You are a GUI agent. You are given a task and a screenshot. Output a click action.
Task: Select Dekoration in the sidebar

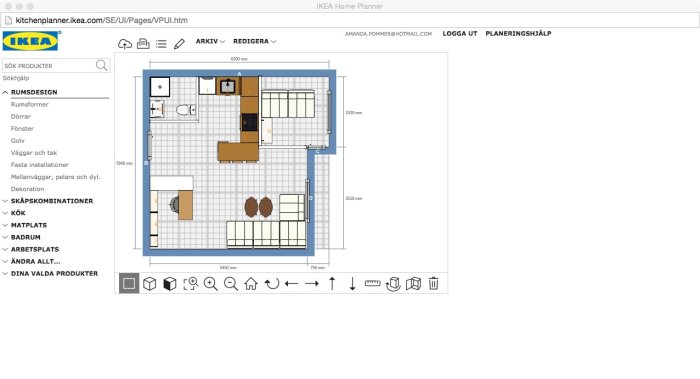pyautogui.click(x=27, y=189)
